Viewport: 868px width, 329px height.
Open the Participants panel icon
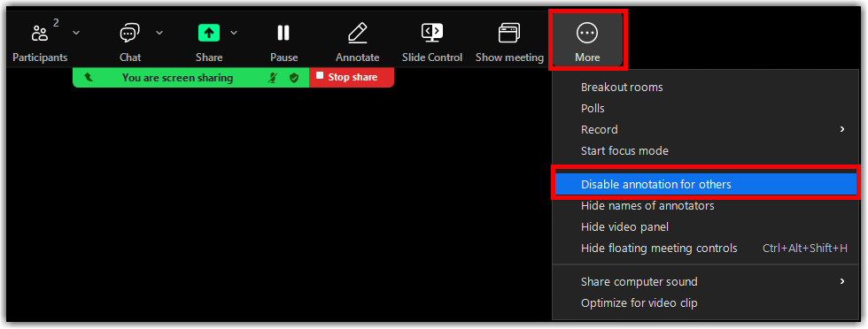[39, 34]
